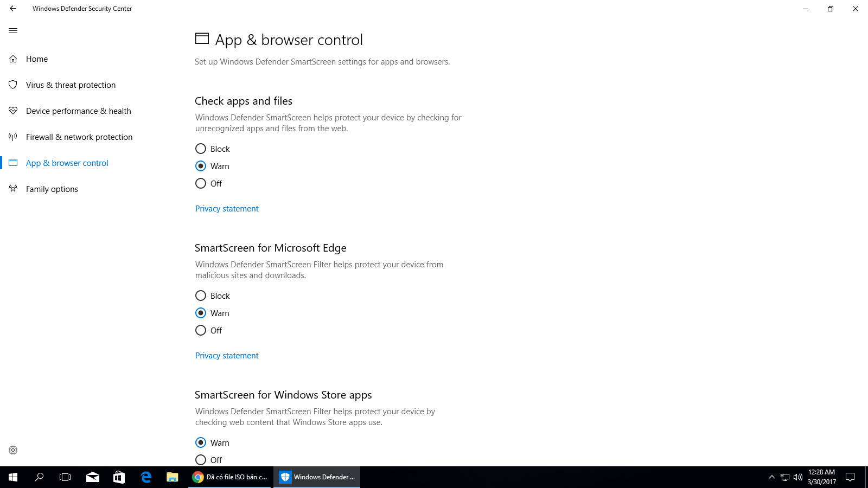This screenshot has height=488, width=868.
Task: Launch the Mail app from taskbar
Action: (x=93, y=477)
